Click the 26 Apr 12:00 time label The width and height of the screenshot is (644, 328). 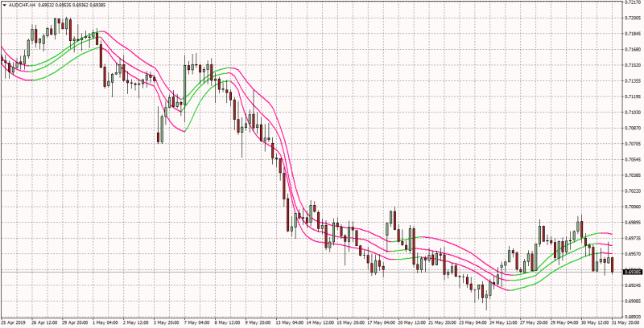tap(43, 324)
